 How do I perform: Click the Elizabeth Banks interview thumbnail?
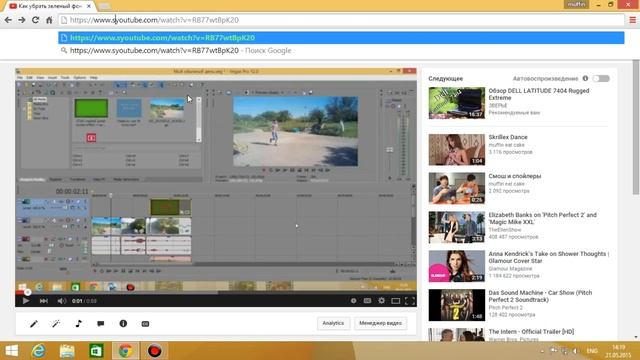457,227
